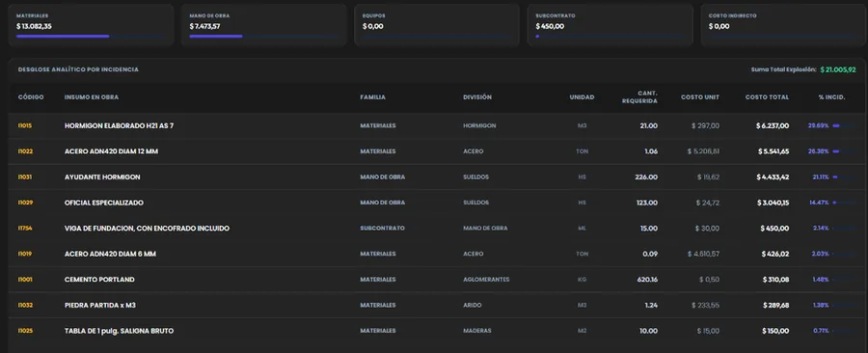Viewport: 868px width, 353px height.
Task: Click total cost $ 150,00
Action: pos(775,331)
